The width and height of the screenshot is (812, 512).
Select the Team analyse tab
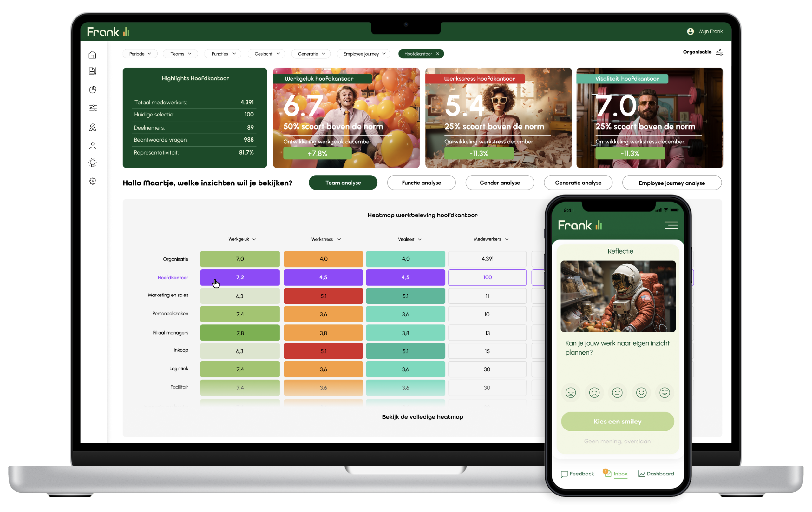[x=344, y=182]
